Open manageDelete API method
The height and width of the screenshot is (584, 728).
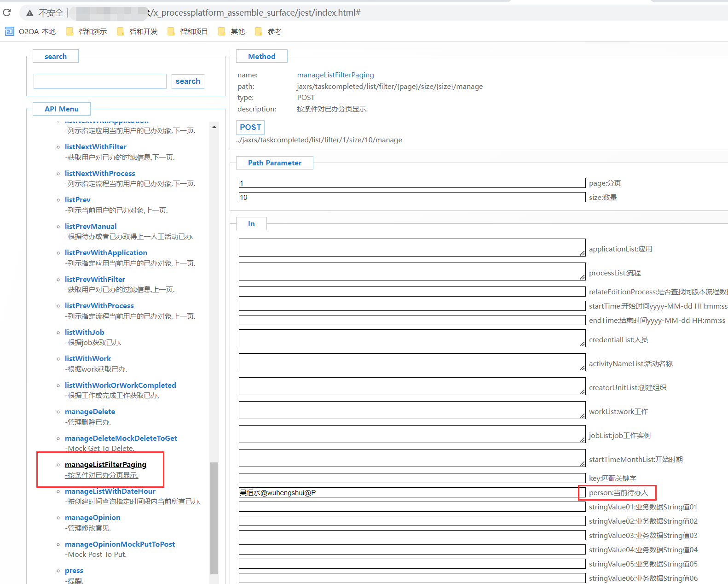click(x=90, y=411)
